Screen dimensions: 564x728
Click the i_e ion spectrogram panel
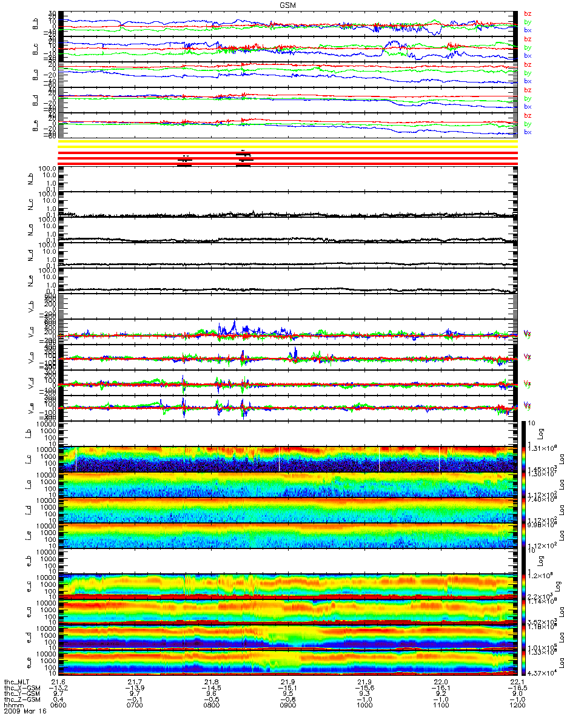click(287, 535)
